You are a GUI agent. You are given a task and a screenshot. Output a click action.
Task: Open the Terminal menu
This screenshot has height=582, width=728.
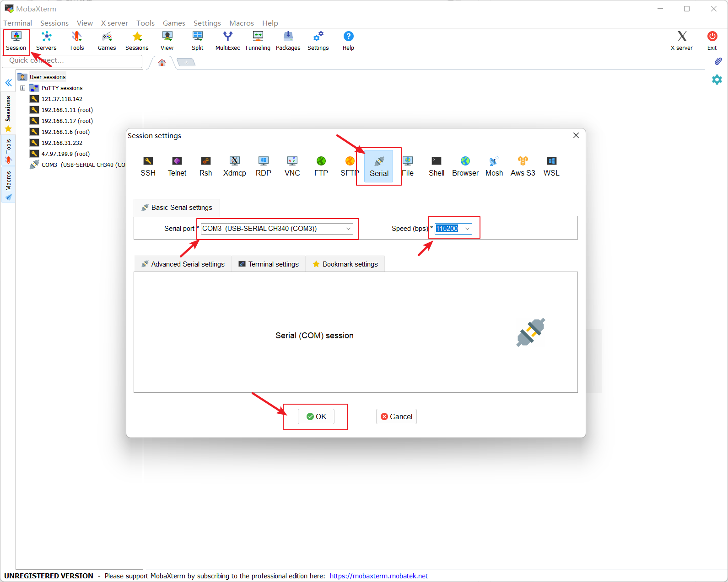[18, 23]
